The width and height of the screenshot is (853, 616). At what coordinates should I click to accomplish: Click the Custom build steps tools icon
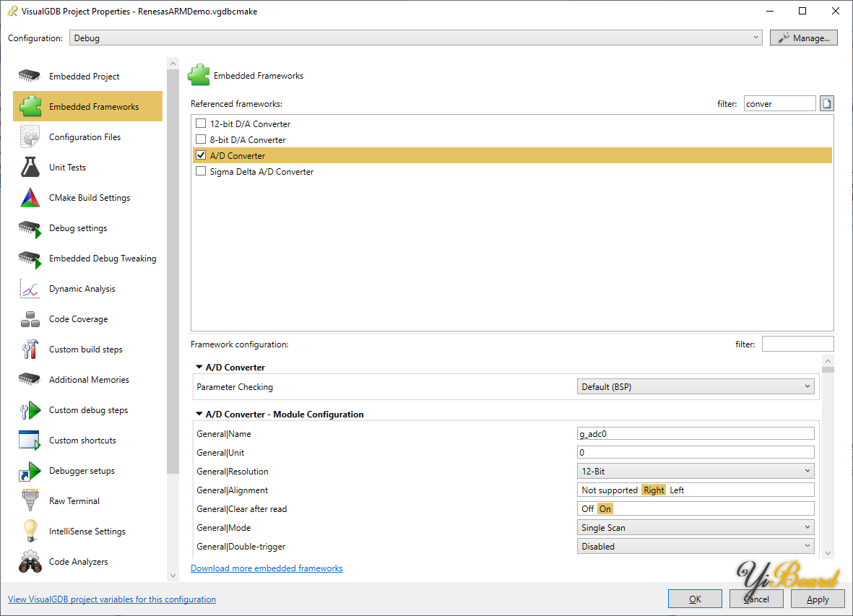click(30, 350)
